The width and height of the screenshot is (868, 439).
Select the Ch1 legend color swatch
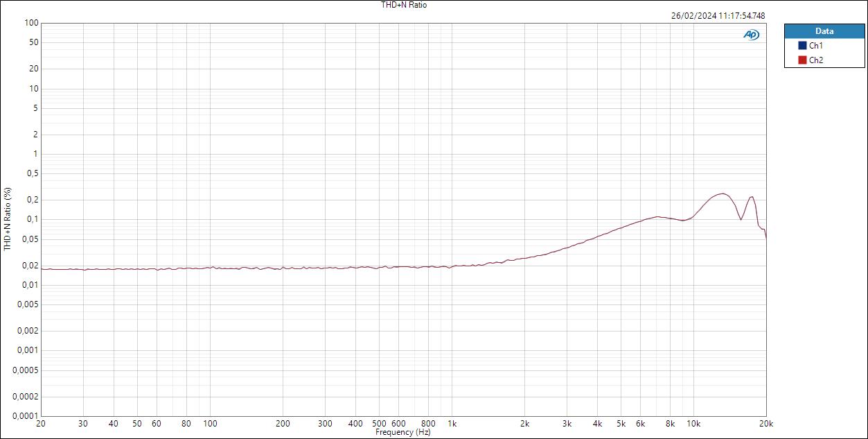tap(804, 46)
